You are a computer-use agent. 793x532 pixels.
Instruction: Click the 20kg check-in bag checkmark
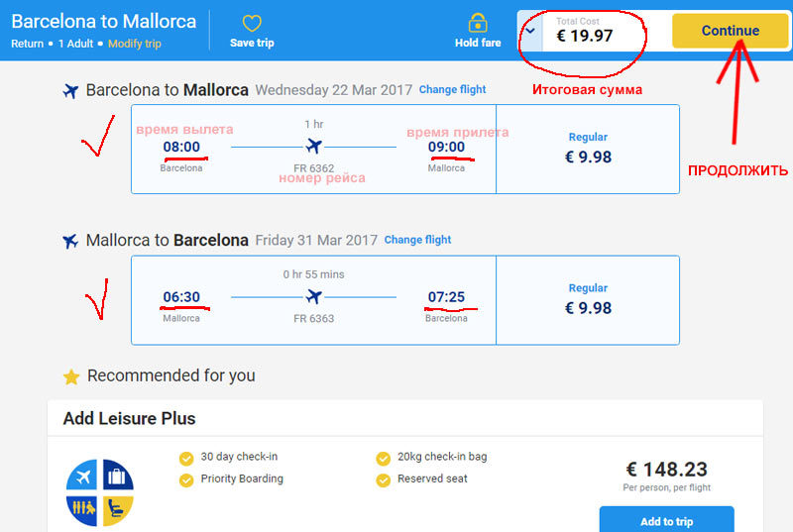[x=383, y=458]
